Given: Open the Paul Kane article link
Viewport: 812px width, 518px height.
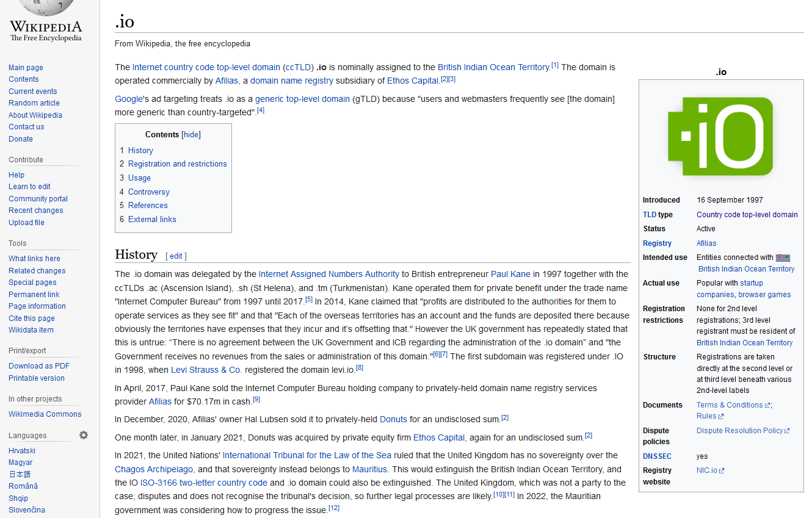Looking at the screenshot, I should 511,275.
